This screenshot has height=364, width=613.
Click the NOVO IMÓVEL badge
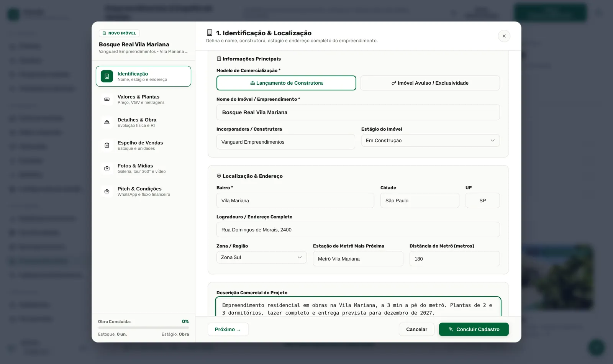pyautogui.click(x=119, y=33)
